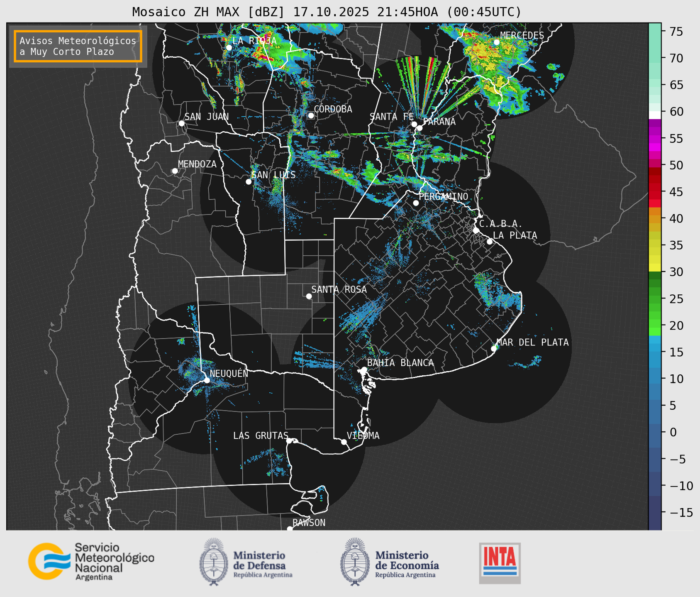This screenshot has height=597, width=700.
Task: Click the LA RIOJA city marker dot
Action: tap(229, 47)
